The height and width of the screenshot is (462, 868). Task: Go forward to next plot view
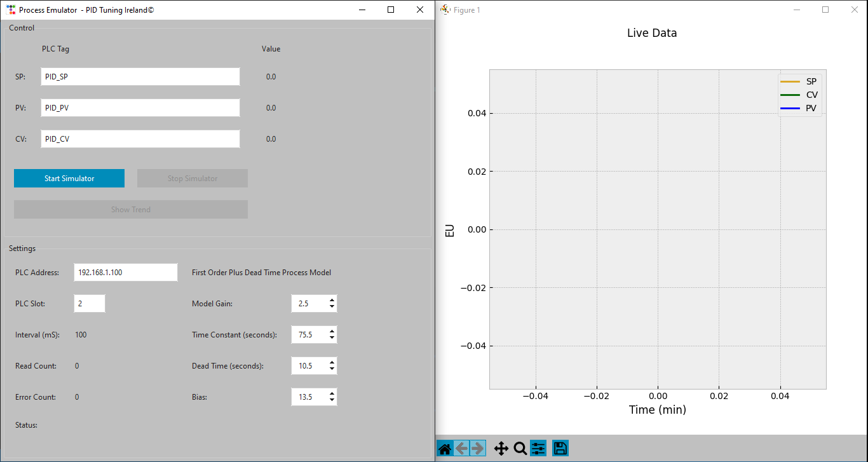point(478,449)
